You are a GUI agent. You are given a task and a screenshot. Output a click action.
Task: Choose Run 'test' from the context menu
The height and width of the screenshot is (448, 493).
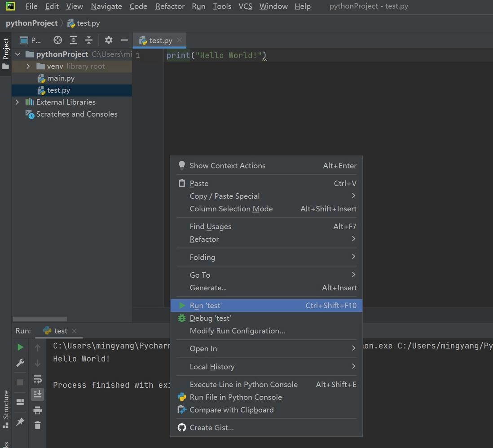pyautogui.click(x=206, y=305)
